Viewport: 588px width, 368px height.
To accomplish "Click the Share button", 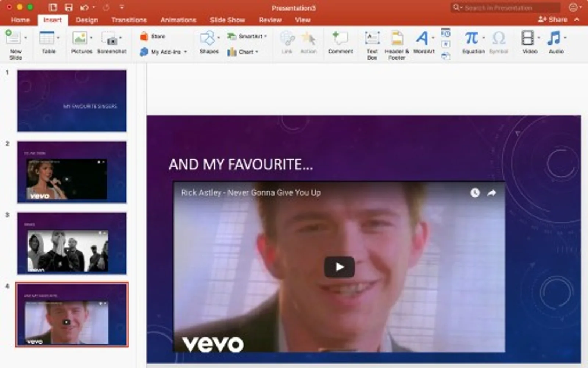I will (553, 20).
